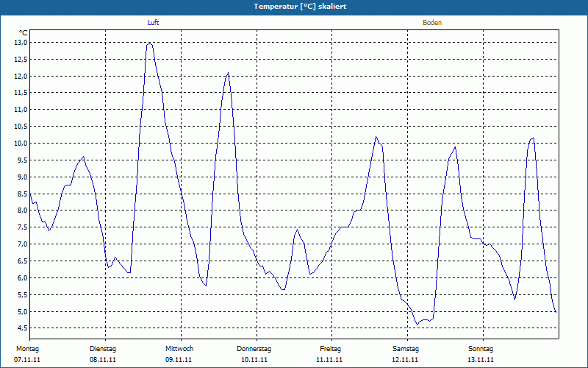Viewport: 588px width, 368px height.
Task: Click the 10,0 axis value
Action: tap(21, 144)
